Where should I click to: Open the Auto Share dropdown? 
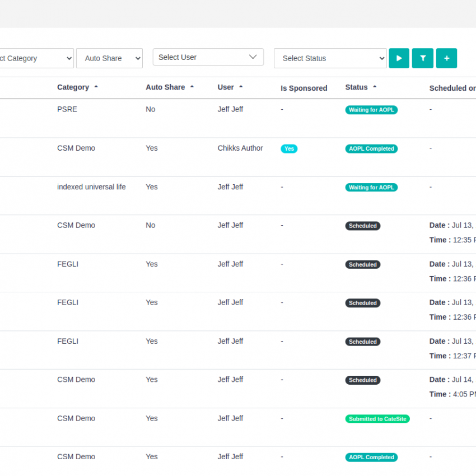point(109,58)
